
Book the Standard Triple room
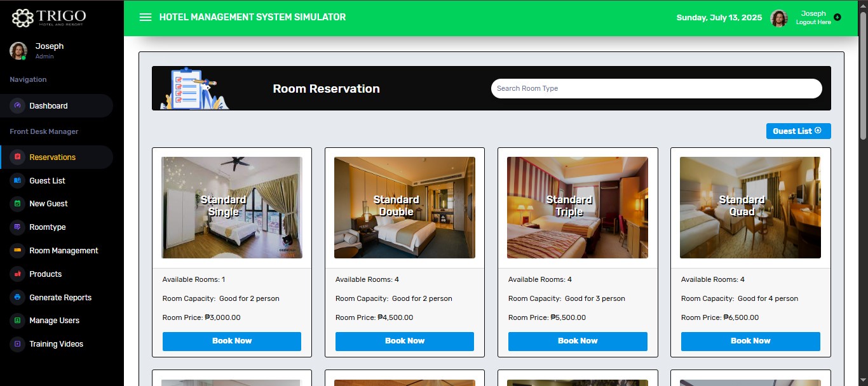coord(578,342)
